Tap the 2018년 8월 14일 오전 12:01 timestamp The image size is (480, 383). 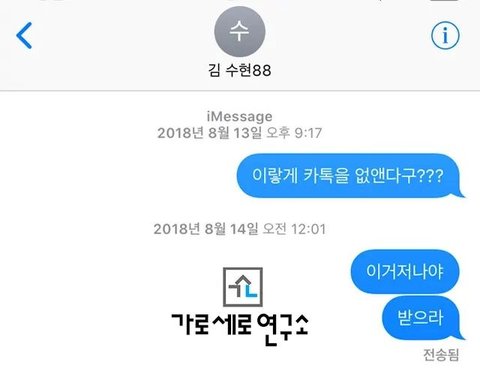(x=240, y=229)
